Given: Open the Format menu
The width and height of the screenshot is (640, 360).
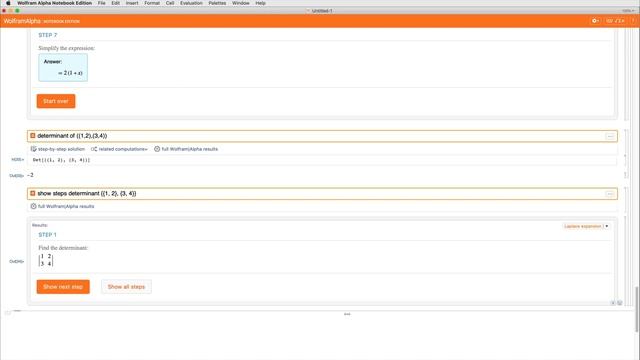Looking at the screenshot, I should coord(152,3).
